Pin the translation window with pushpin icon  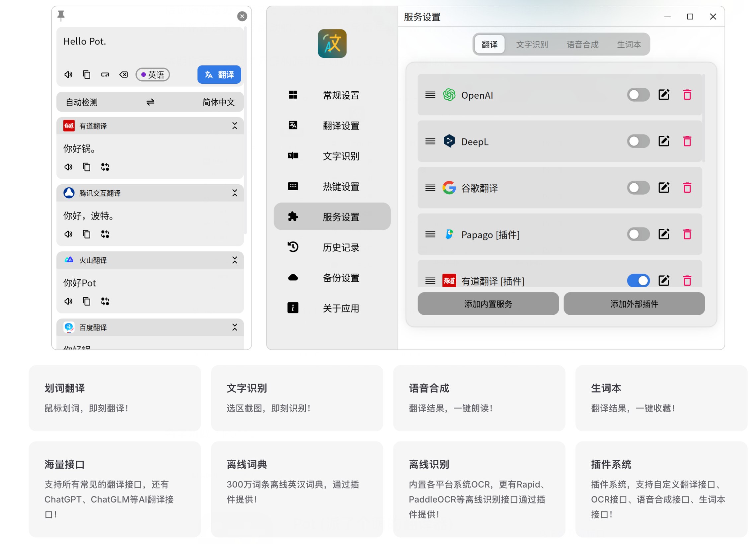point(61,16)
